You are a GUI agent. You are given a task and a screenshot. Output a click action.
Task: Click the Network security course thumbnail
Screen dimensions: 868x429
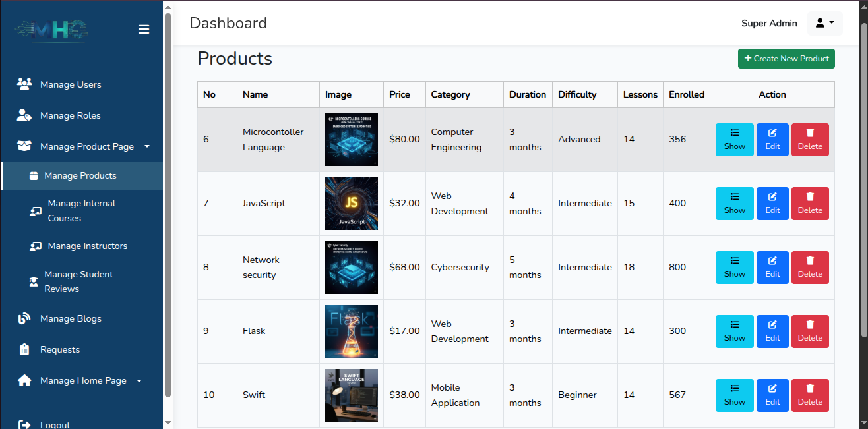click(352, 268)
